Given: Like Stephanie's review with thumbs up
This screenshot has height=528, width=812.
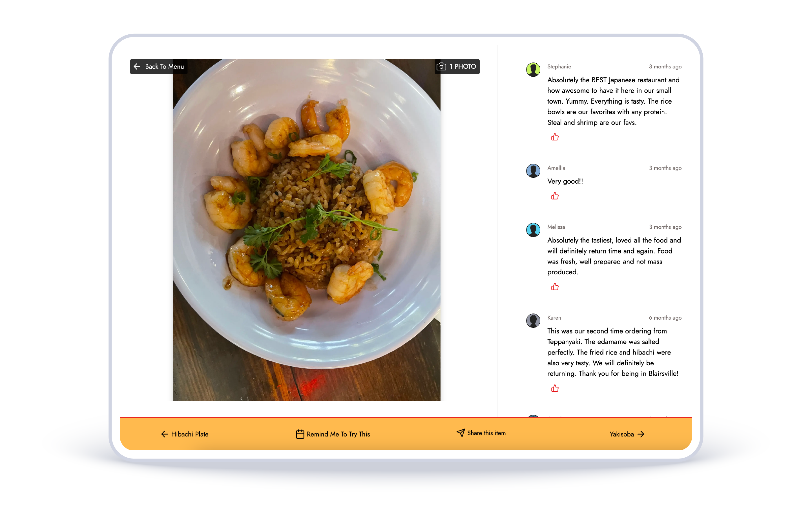Looking at the screenshot, I should tap(555, 137).
